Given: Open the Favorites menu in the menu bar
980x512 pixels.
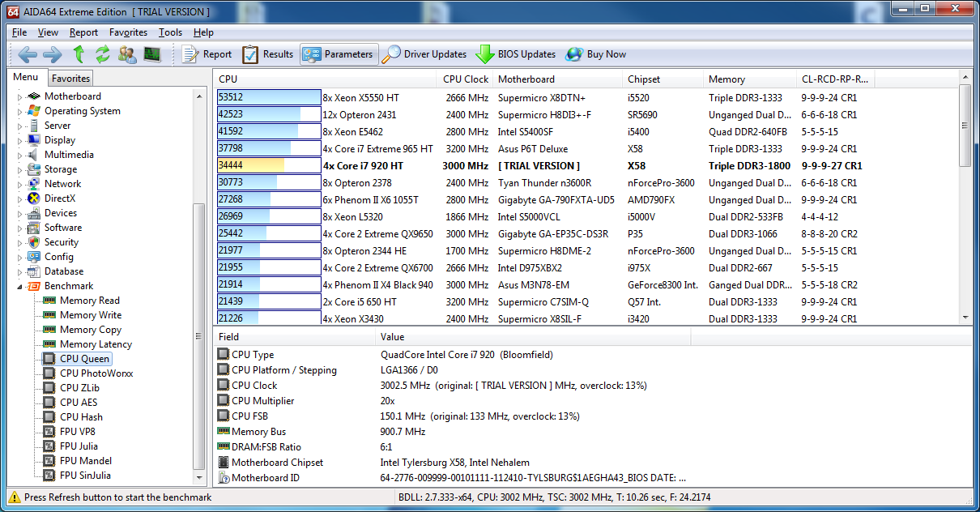Looking at the screenshot, I should coord(128,32).
